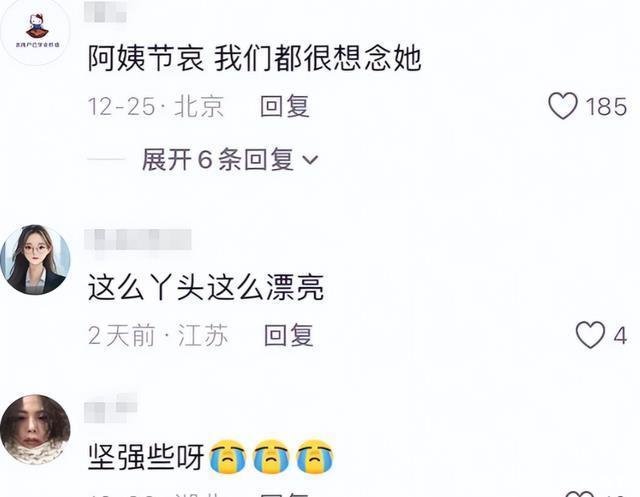
Task: Click the first crying emoji
Action: [x=227, y=457]
